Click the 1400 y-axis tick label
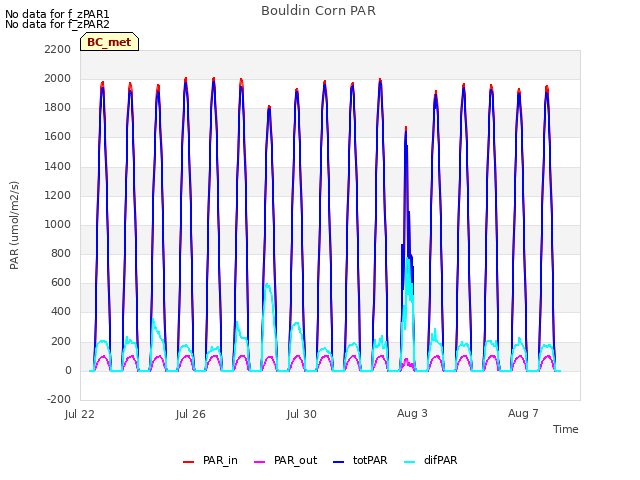640x480 pixels. tap(58, 166)
